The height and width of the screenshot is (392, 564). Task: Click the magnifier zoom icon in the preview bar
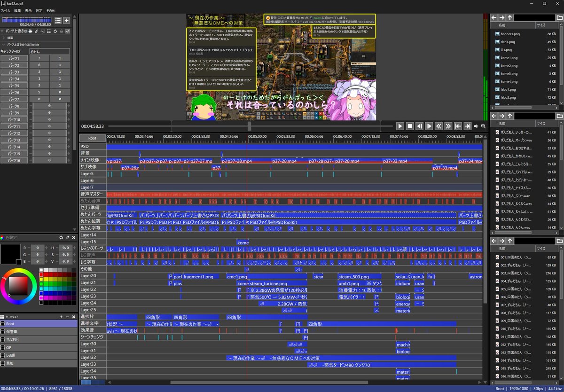(x=483, y=126)
